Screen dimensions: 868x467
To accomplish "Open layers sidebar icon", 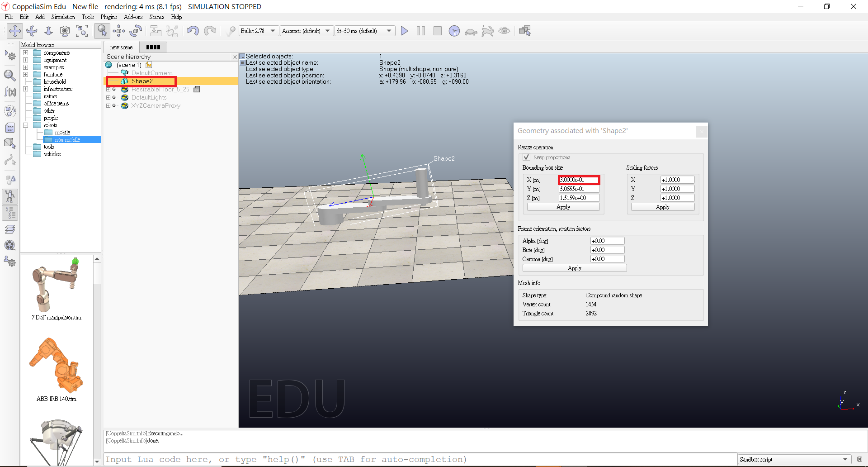I will 10,229.
